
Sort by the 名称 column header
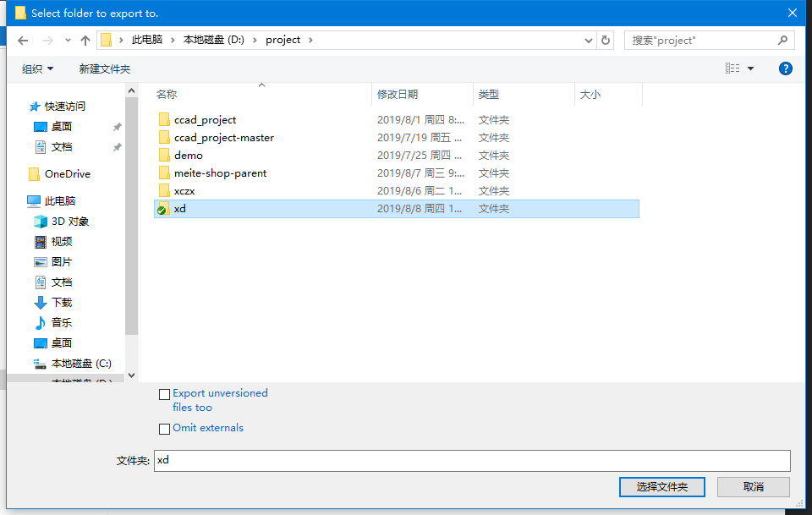coord(167,94)
